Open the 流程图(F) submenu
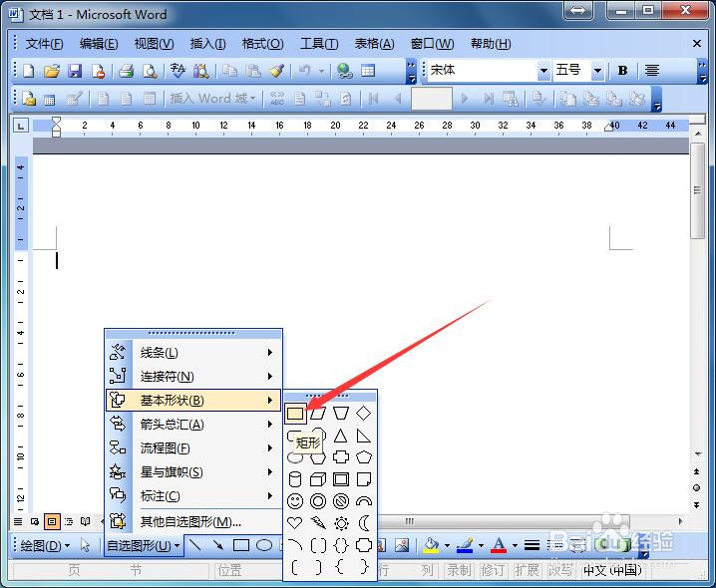Image resolution: width=716 pixels, height=588 pixels. [x=193, y=448]
